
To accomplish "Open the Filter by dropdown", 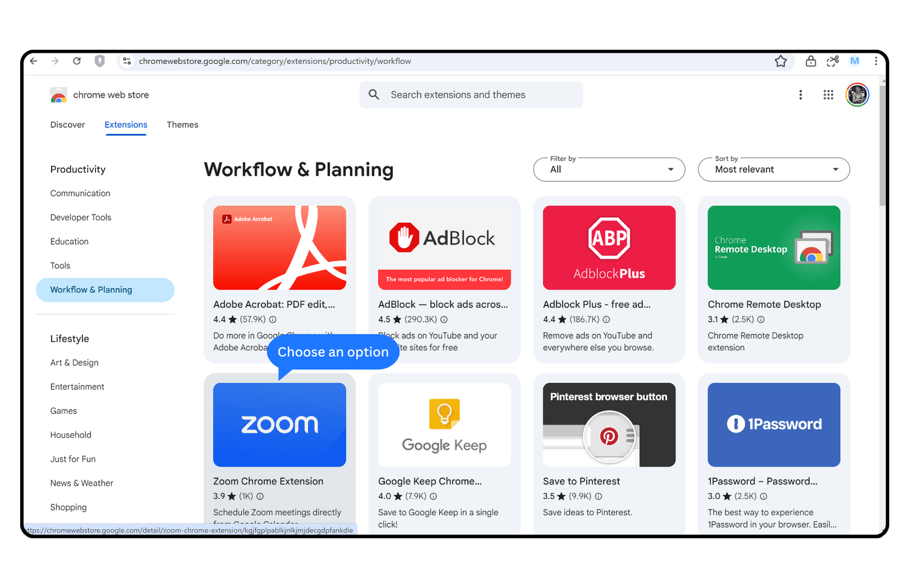I will coord(609,169).
